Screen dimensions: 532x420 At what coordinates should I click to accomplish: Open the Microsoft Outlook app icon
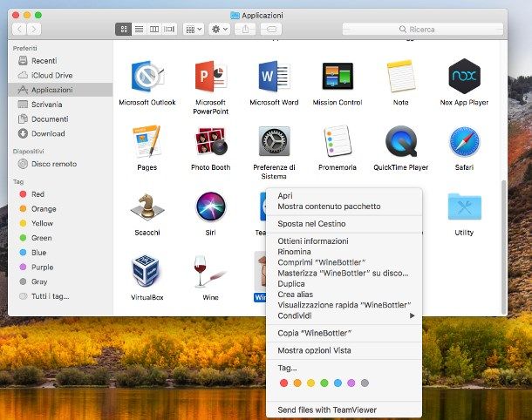click(x=147, y=77)
